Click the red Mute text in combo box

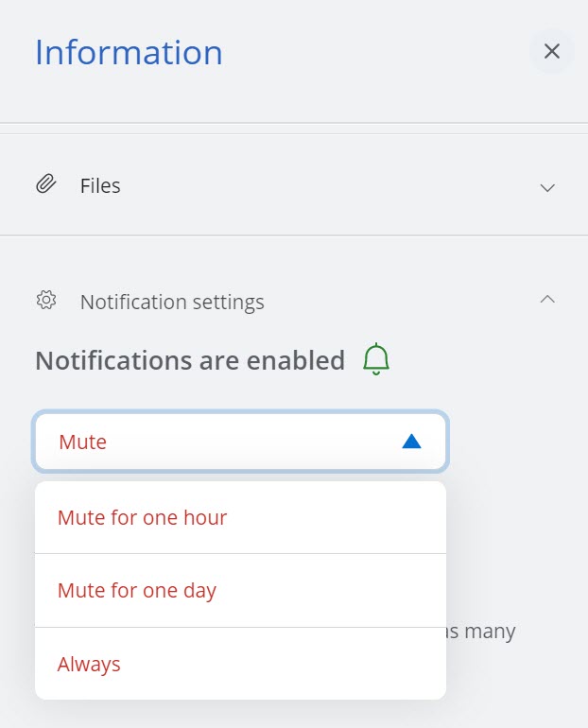(x=82, y=442)
